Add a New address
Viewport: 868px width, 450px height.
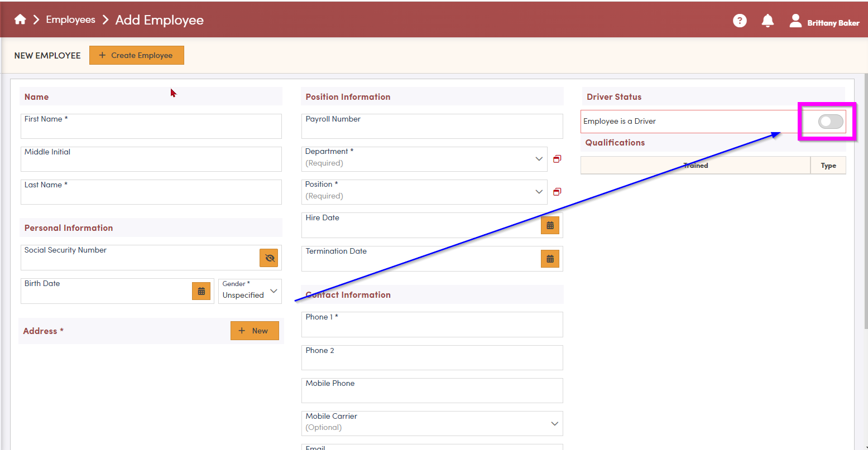coord(254,331)
